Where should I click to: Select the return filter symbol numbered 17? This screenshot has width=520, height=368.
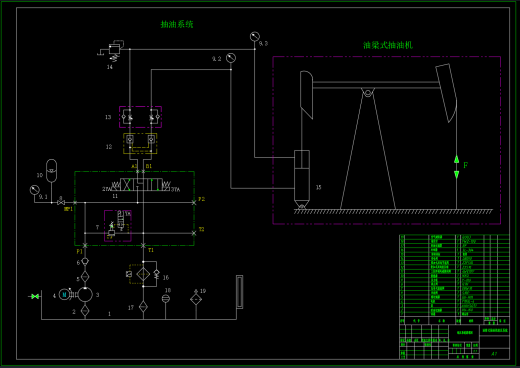tap(143, 306)
